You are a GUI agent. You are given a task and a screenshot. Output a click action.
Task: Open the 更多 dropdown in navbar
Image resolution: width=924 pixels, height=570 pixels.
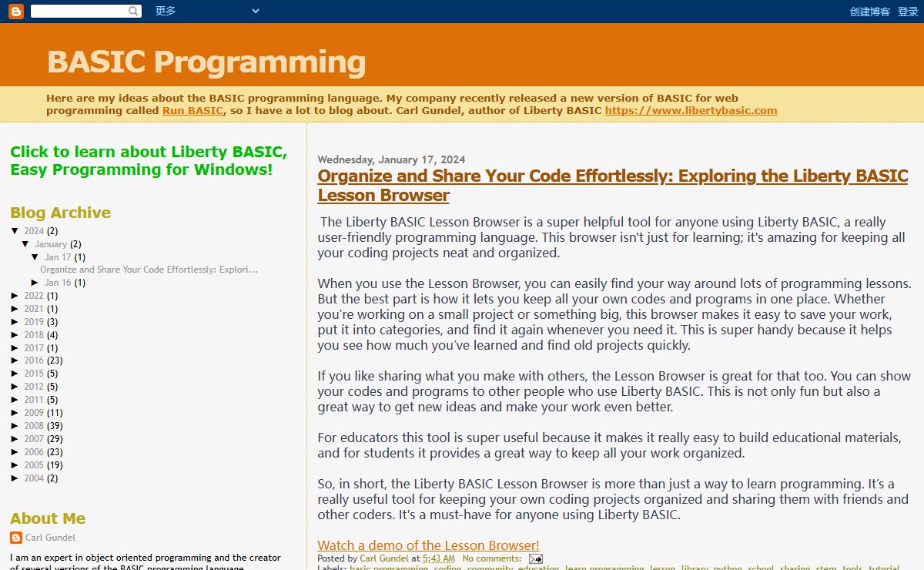(206, 11)
